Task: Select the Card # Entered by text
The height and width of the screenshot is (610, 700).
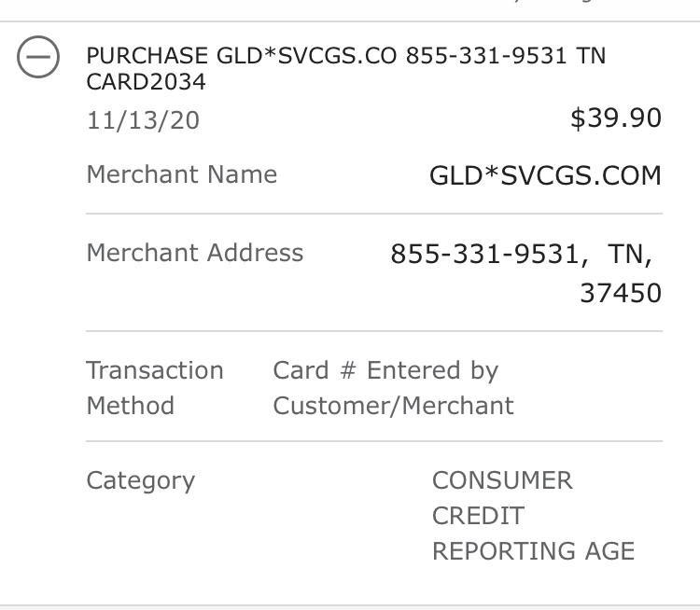Action: (x=385, y=371)
